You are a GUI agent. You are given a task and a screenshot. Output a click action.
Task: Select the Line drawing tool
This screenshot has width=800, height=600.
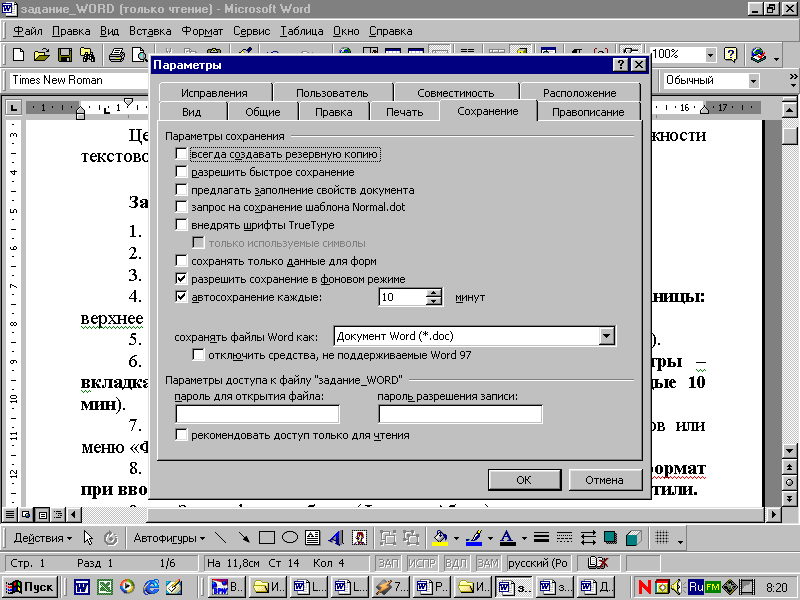point(220,537)
